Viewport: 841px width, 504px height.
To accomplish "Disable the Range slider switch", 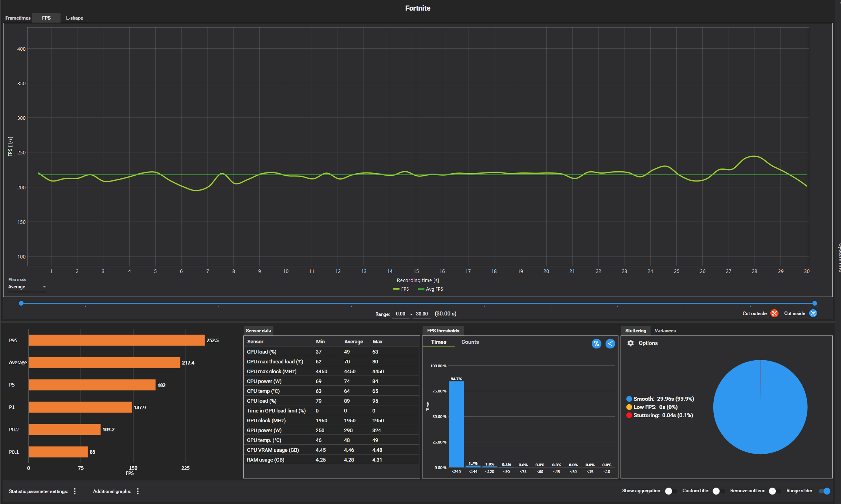I will [x=824, y=491].
